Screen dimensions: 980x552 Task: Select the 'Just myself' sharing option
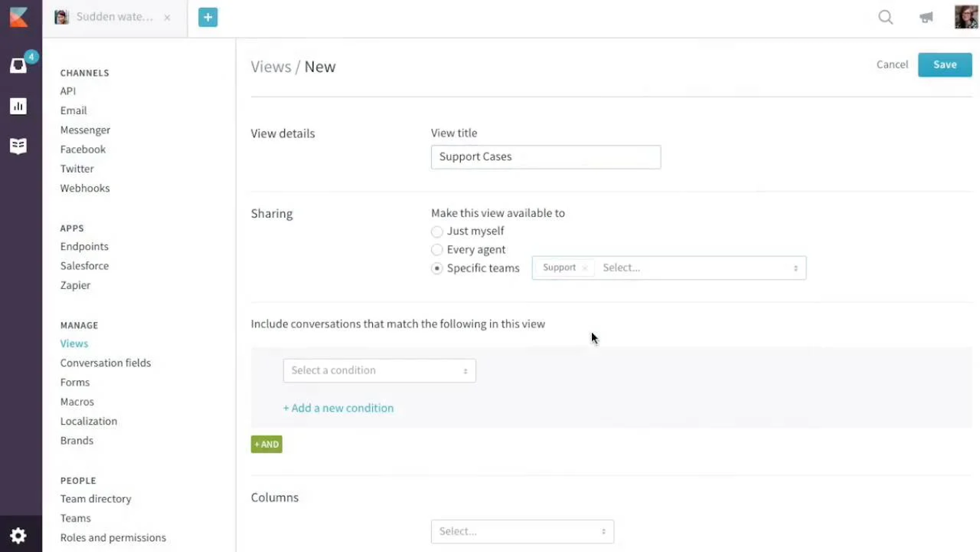[437, 231]
